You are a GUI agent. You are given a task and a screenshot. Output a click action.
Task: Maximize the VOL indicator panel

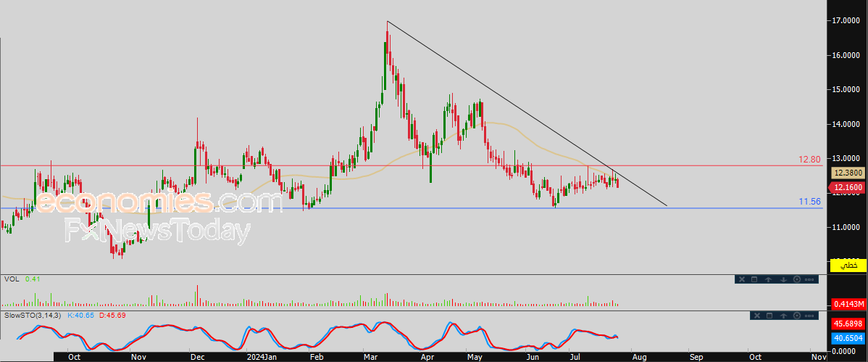click(754, 279)
